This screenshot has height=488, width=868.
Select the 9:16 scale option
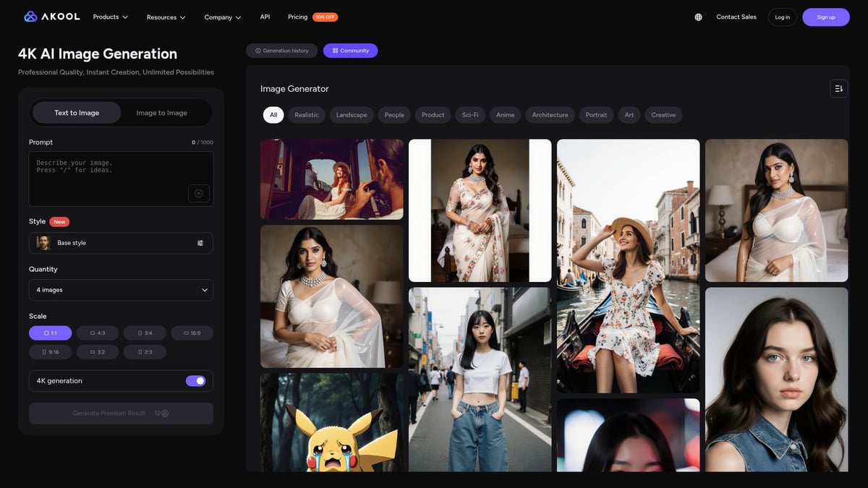[x=51, y=352]
